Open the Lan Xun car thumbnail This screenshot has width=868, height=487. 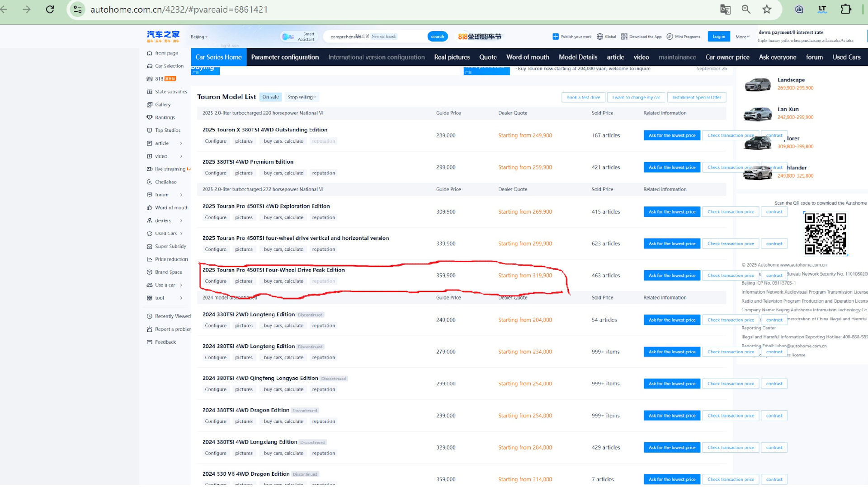[758, 113]
